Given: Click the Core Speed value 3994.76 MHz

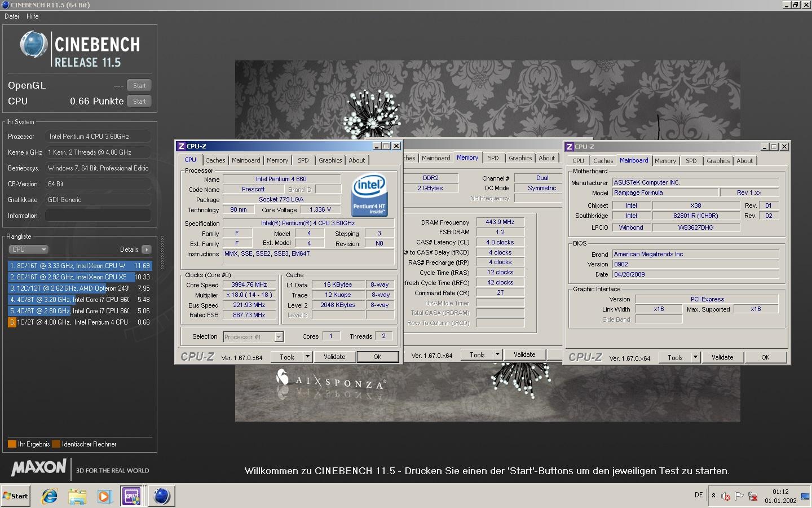Looking at the screenshot, I should tap(249, 284).
